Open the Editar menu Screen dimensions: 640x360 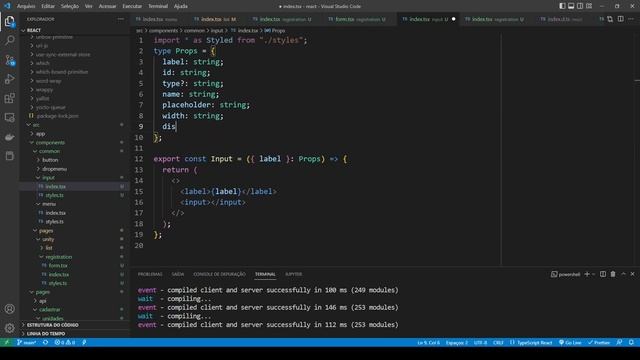(48, 6)
